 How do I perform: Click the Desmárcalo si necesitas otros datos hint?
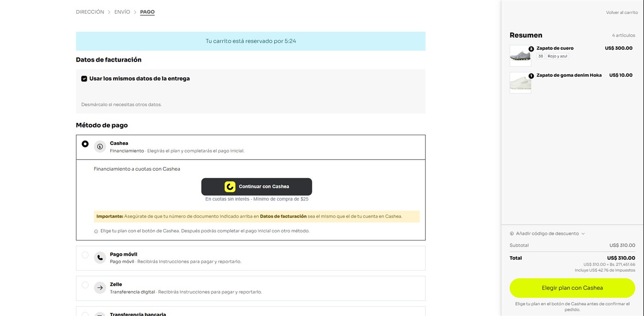coord(121,105)
